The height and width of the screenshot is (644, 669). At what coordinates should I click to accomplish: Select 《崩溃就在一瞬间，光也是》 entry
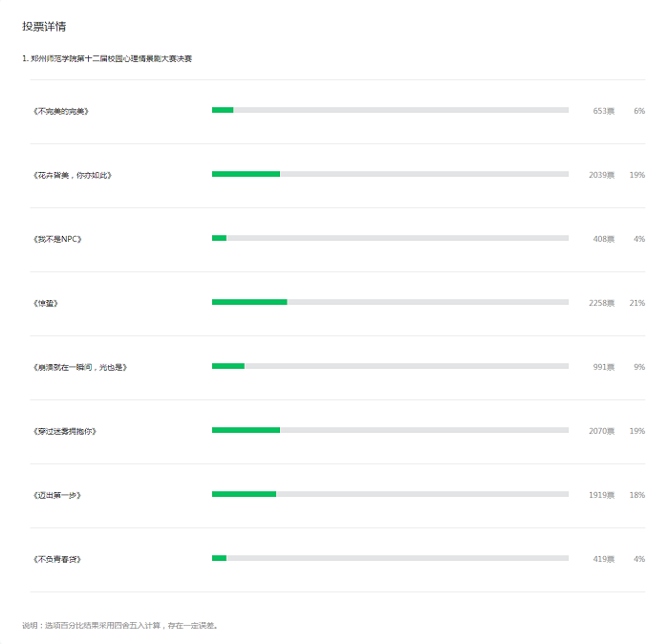(x=79, y=367)
